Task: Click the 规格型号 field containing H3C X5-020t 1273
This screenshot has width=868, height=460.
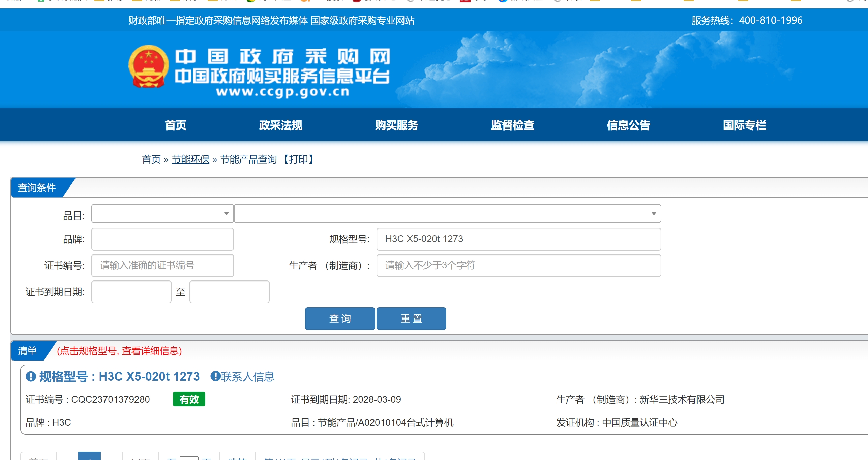Action: 518,239
